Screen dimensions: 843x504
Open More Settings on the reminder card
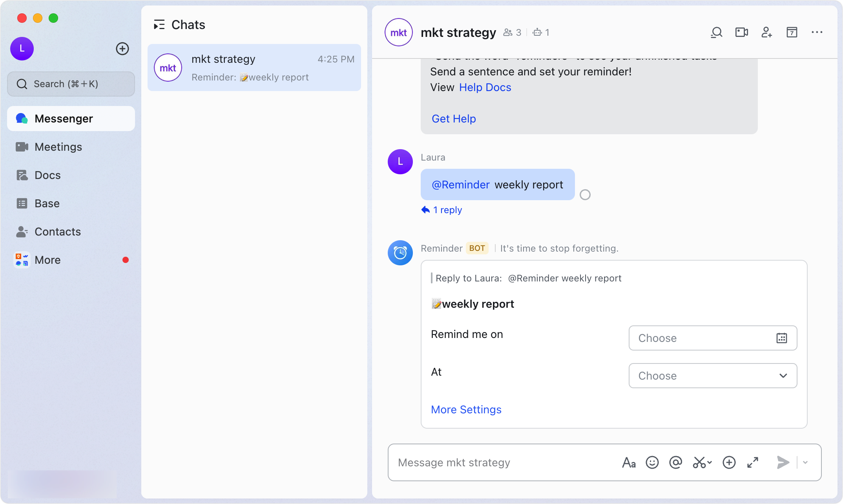(466, 409)
